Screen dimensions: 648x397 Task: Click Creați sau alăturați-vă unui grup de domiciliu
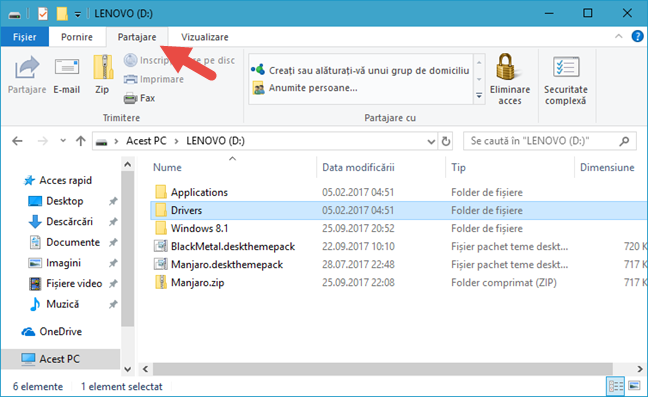[369, 70]
